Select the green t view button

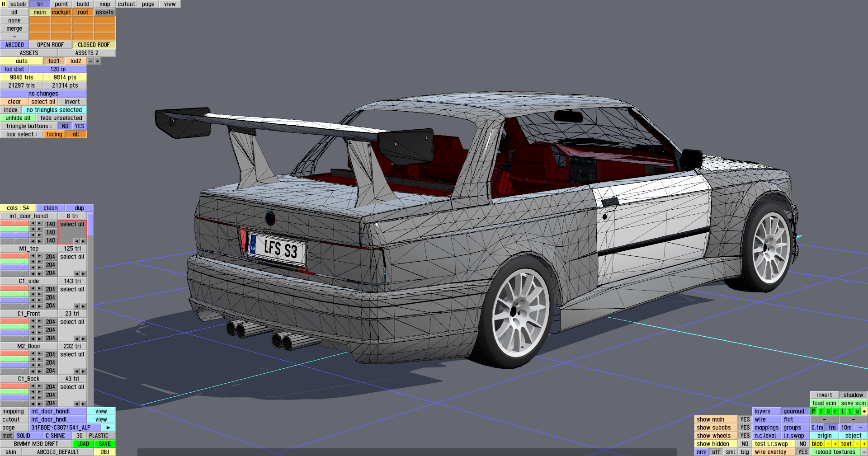point(850,411)
